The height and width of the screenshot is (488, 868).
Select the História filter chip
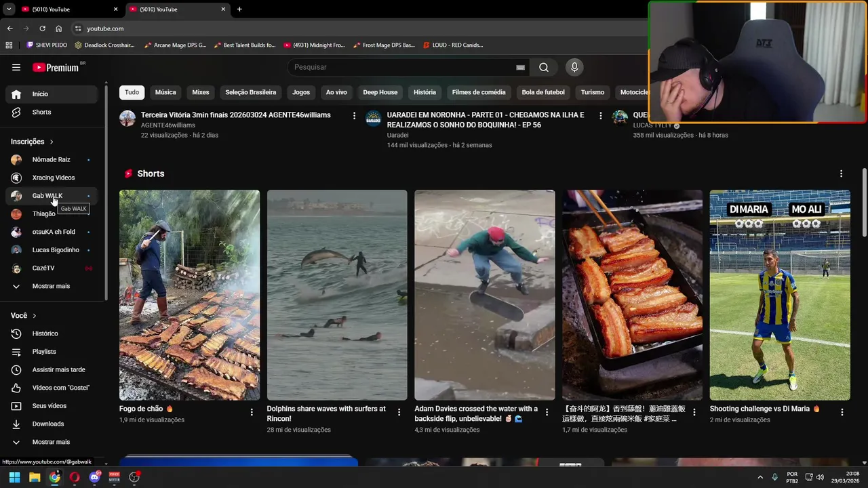[425, 92]
